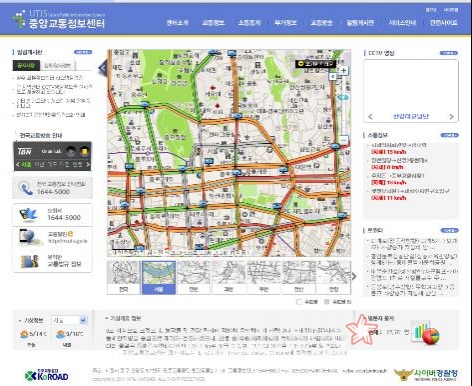Click the yellow stop button on the TBN player
This screenshot has width=472, height=386.
(85, 151)
